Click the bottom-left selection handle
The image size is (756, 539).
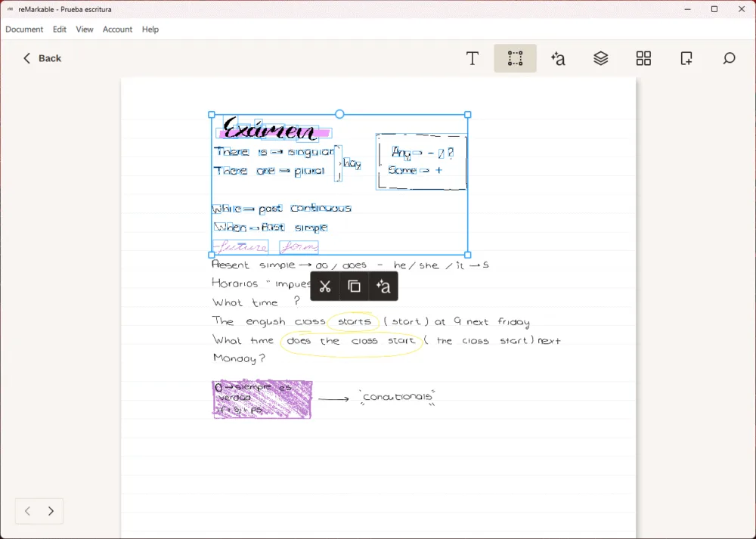211,255
